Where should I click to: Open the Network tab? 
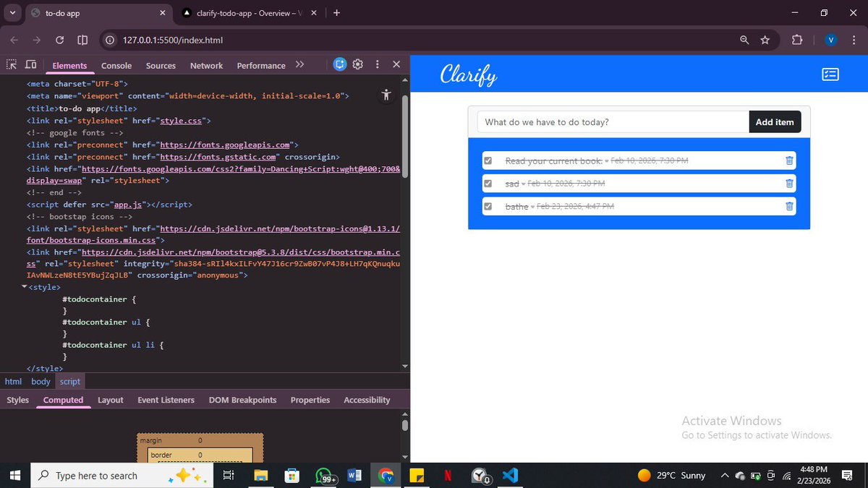point(206,65)
